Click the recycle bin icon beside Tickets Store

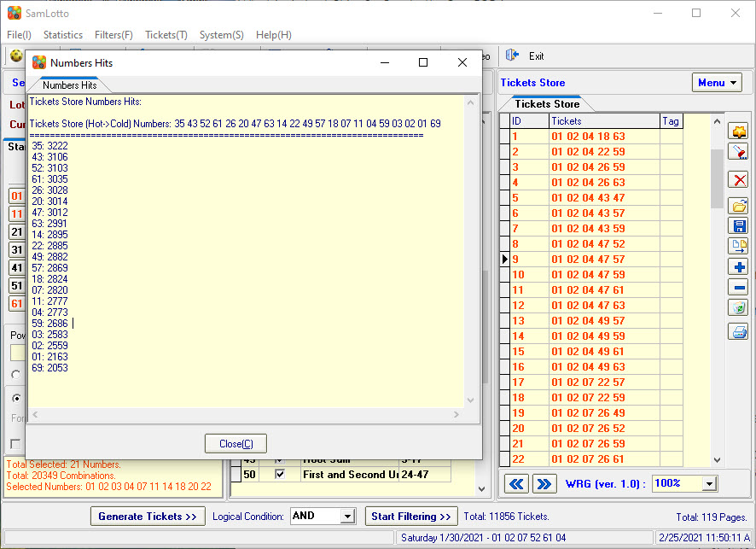point(738,307)
